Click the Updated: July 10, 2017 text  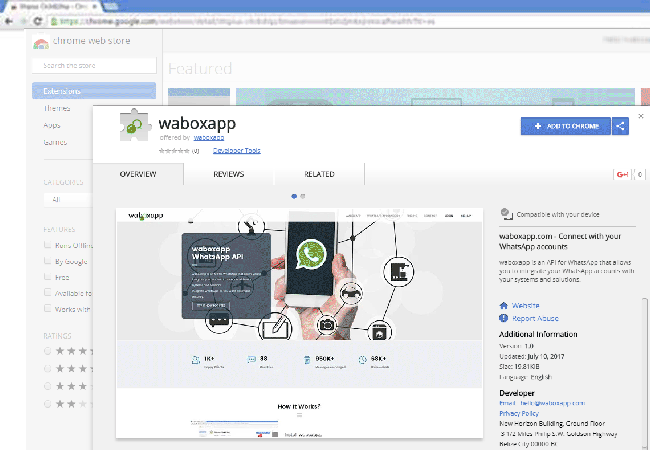531,356
